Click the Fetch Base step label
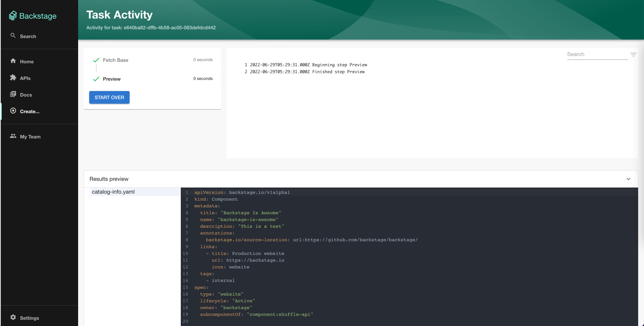The height and width of the screenshot is (326, 644). click(x=115, y=60)
